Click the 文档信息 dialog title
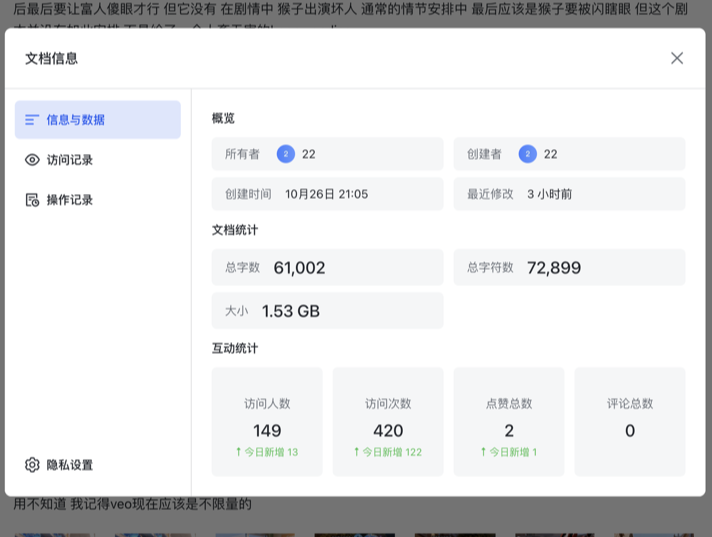This screenshot has width=712, height=537. [x=51, y=59]
